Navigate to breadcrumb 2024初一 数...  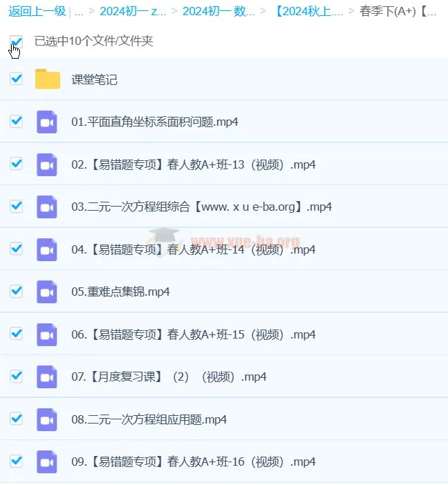pyautogui.click(x=218, y=12)
